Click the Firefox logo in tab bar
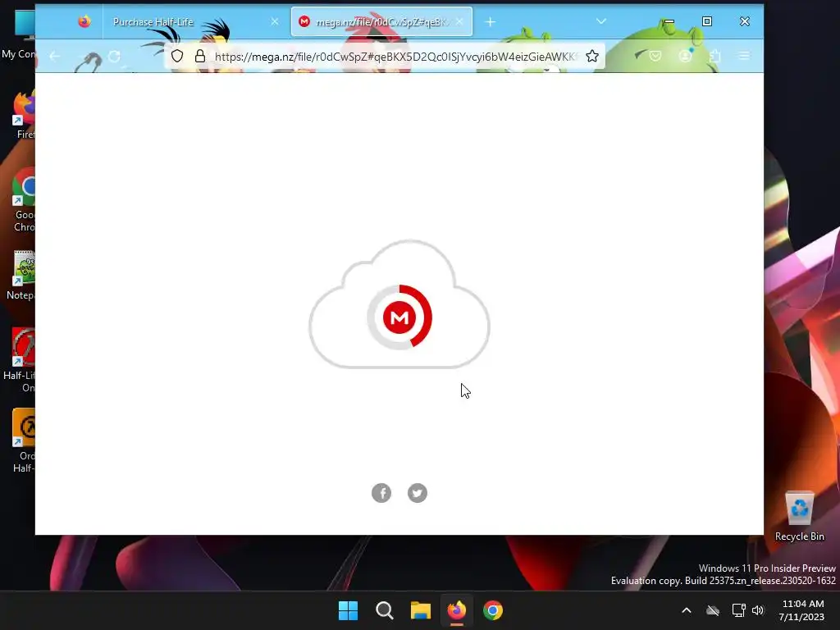This screenshot has width=840, height=630. pos(84,21)
